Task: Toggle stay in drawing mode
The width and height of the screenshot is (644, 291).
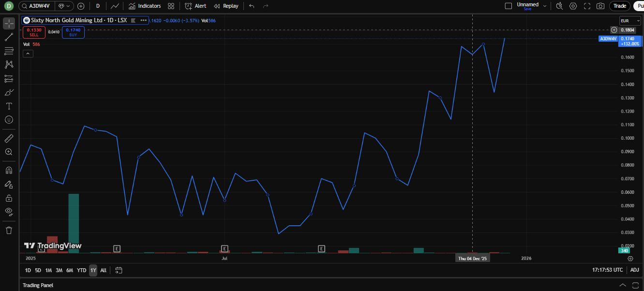Action: (9, 184)
